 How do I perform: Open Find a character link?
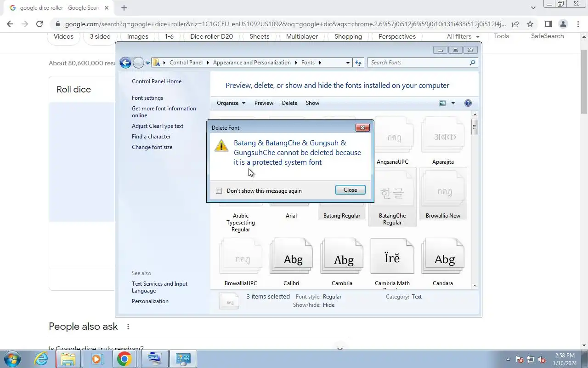tap(151, 137)
